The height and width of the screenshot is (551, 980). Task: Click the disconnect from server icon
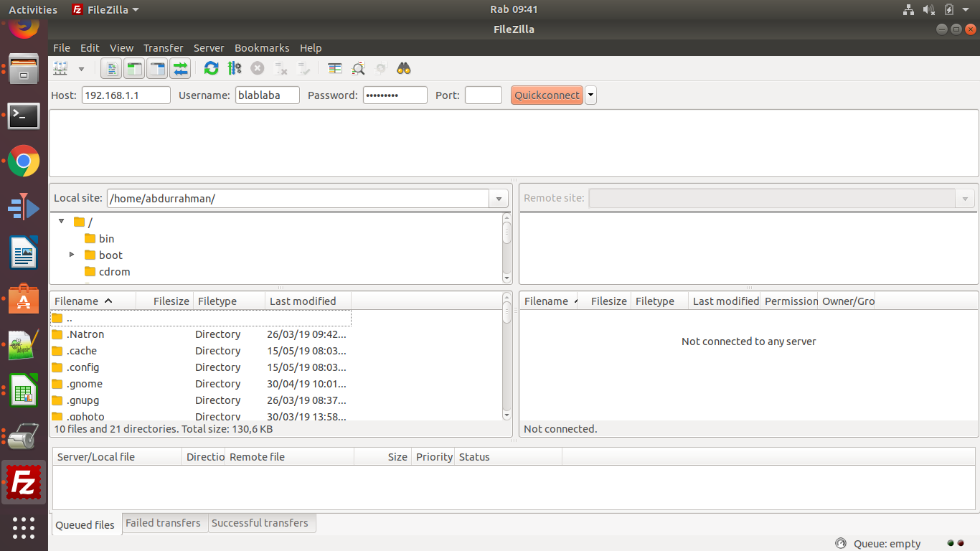coord(281,68)
